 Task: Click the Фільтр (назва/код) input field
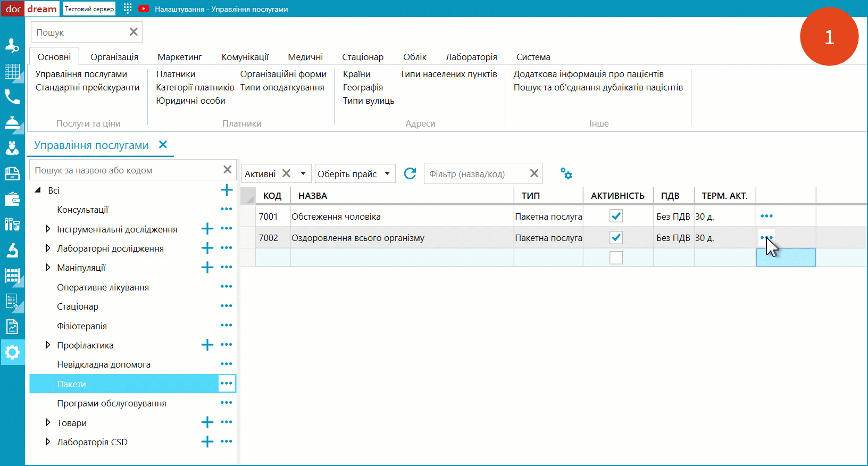click(476, 174)
